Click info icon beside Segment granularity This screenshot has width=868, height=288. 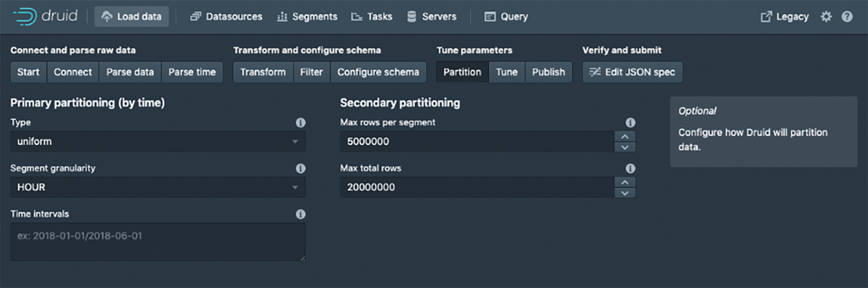301,169
